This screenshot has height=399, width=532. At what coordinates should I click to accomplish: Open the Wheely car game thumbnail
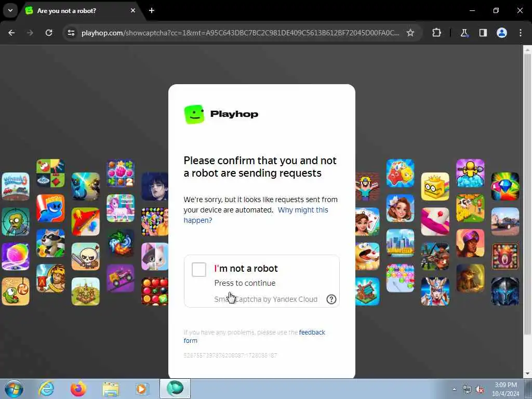point(16,187)
